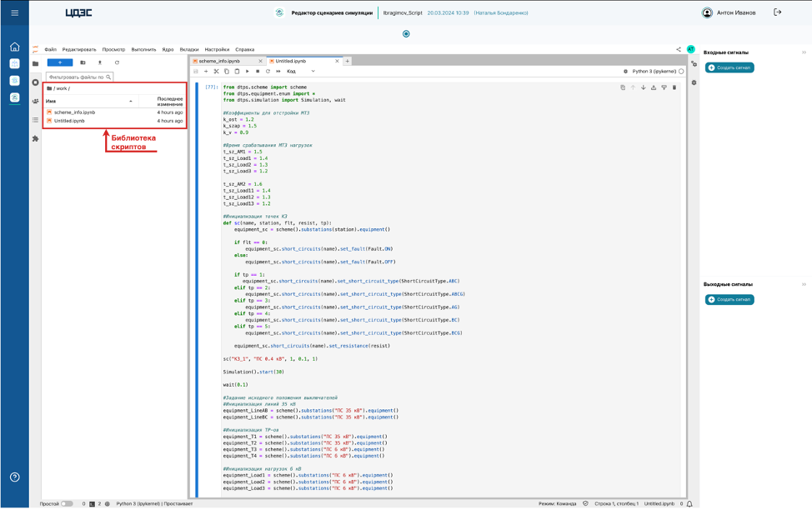
Task: Open the home page from sidebar
Action: [14, 47]
